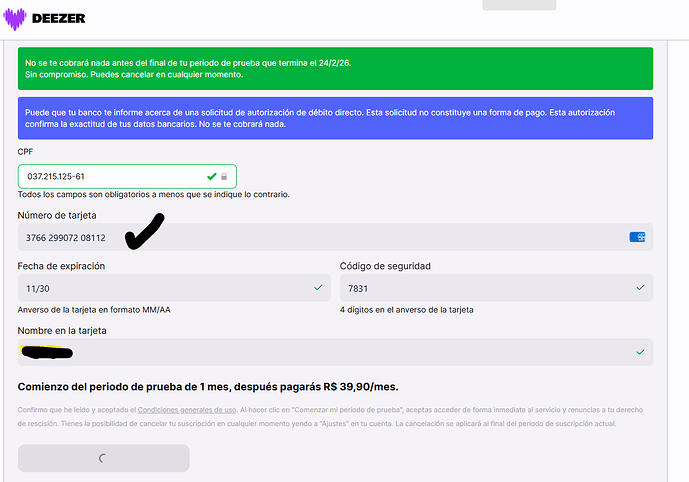
Task: Focus the Nombre en la tarjeta field
Action: (x=330, y=352)
